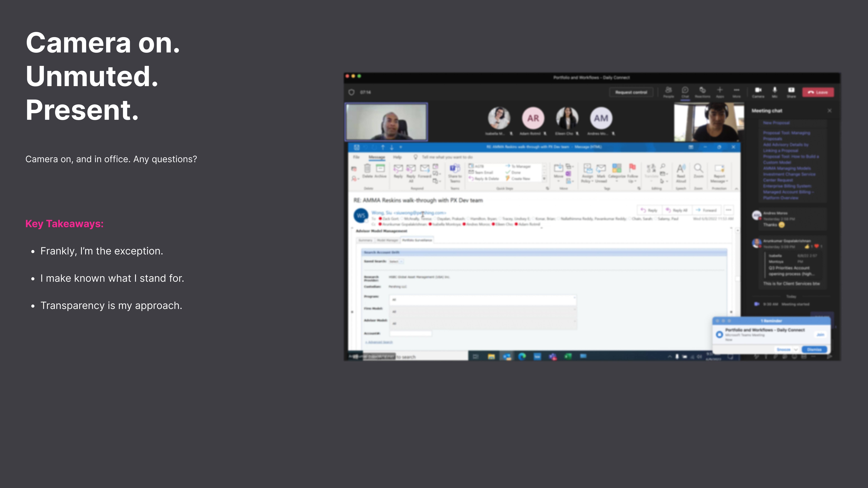Click the Account# input field
This screenshot has height=488, width=868.
coord(410,333)
